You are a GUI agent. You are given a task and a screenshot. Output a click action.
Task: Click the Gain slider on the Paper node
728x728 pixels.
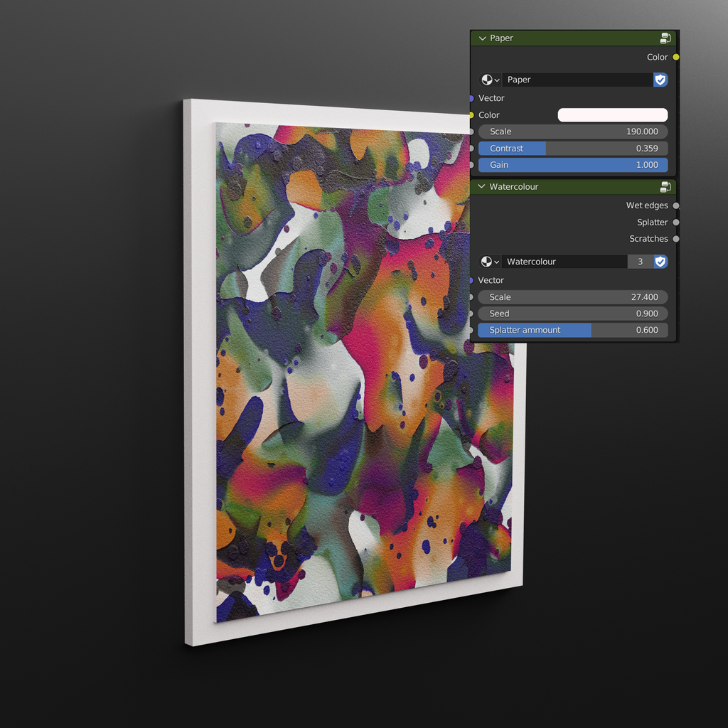[573, 165]
